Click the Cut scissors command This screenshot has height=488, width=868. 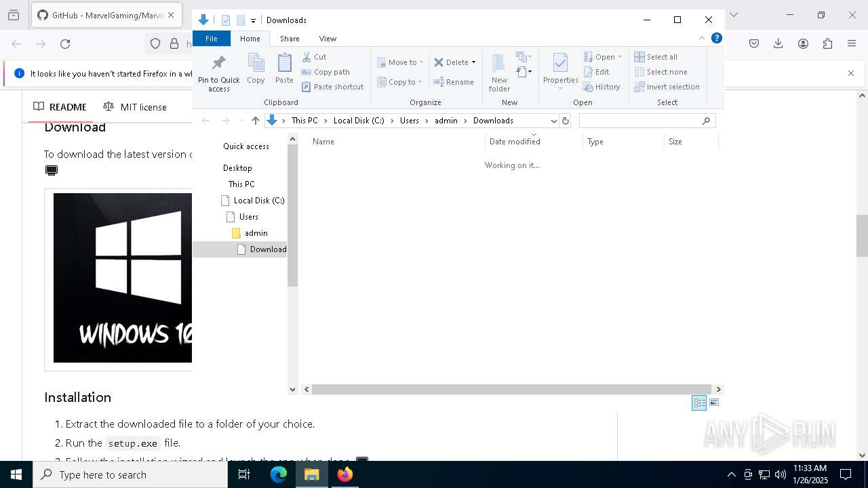tap(314, 57)
